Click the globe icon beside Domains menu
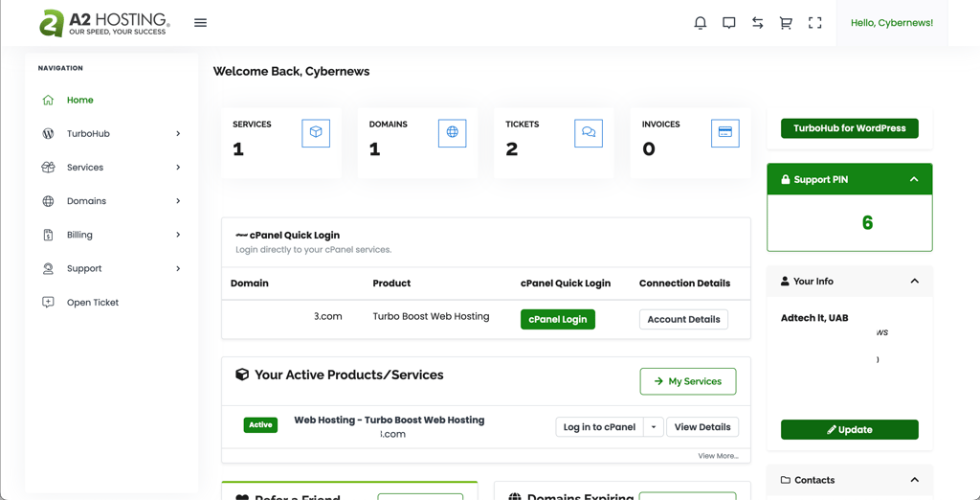Viewport: 980px width, 500px height. [x=48, y=201]
